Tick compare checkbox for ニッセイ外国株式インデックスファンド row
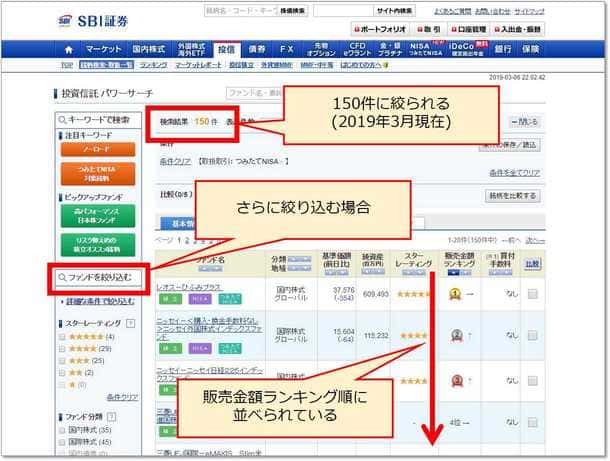The height and width of the screenshot is (461, 610). 533,335
